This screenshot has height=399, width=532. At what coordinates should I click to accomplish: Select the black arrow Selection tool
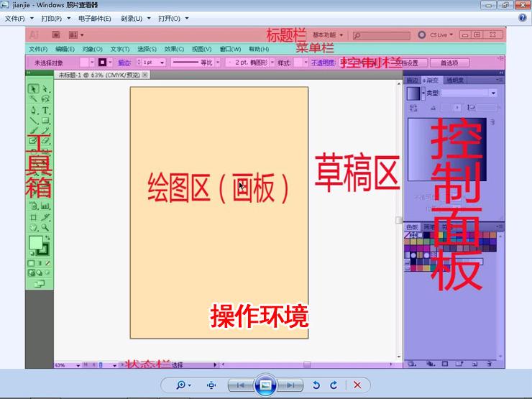point(33,89)
